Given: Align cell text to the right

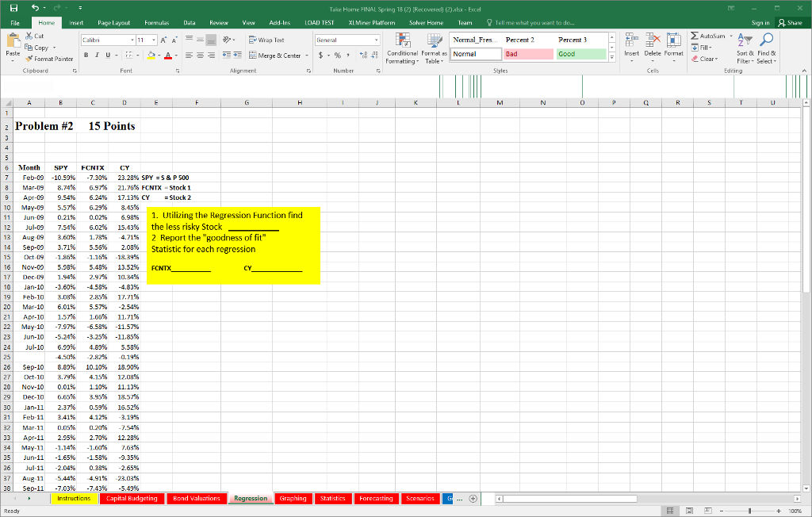Looking at the screenshot, I should point(211,55).
